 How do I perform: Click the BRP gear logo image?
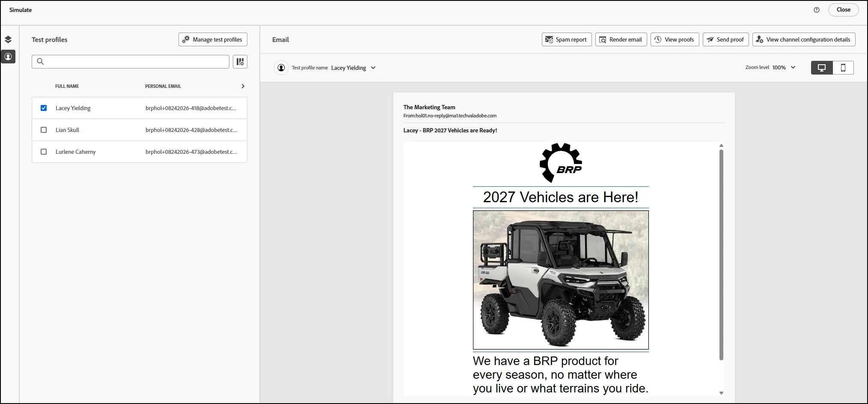pyautogui.click(x=561, y=163)
